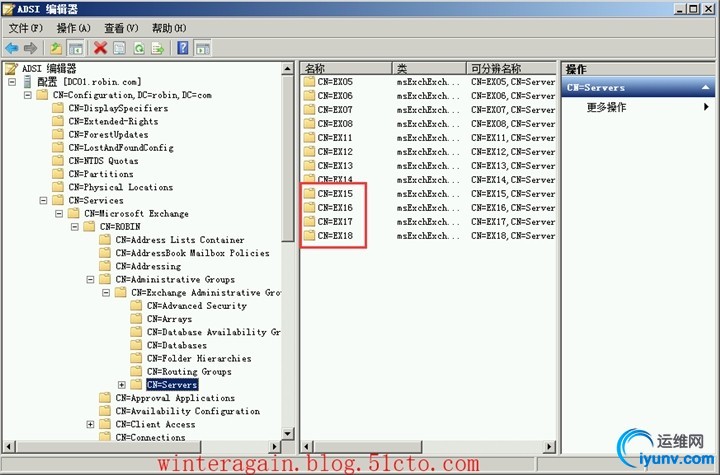Viewport: 720px width, 475px height.
Task: Select CN=Advanced Security in the tree
Action: point(197,305)
